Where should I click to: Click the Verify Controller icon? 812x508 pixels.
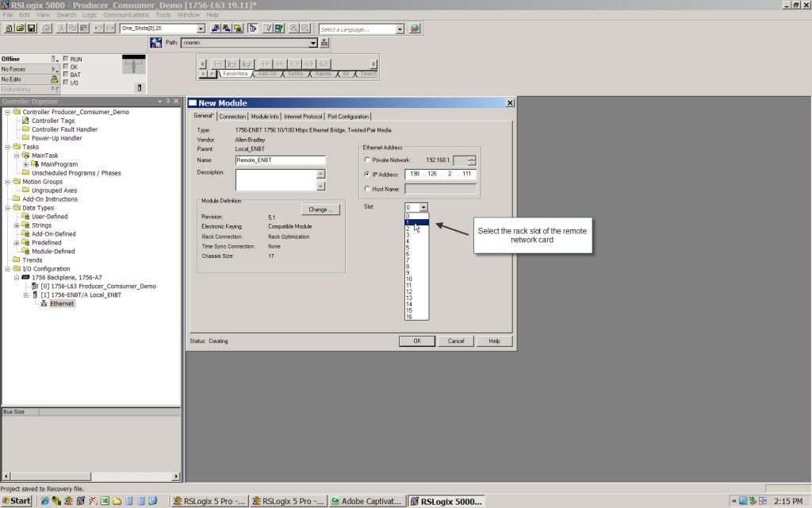(279, 29)
